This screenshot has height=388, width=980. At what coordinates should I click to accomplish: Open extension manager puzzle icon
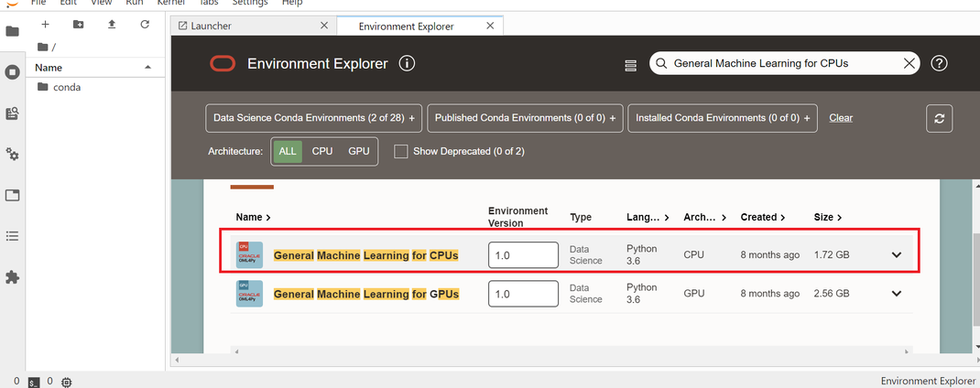point(13,276)
